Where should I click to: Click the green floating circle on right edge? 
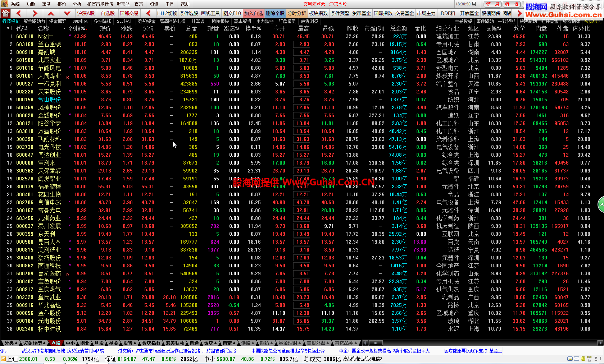pos(601,204)
